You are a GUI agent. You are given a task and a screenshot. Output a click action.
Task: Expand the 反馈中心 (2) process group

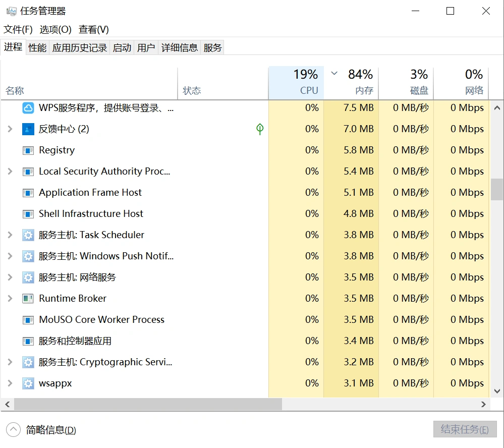pos(10,129)
